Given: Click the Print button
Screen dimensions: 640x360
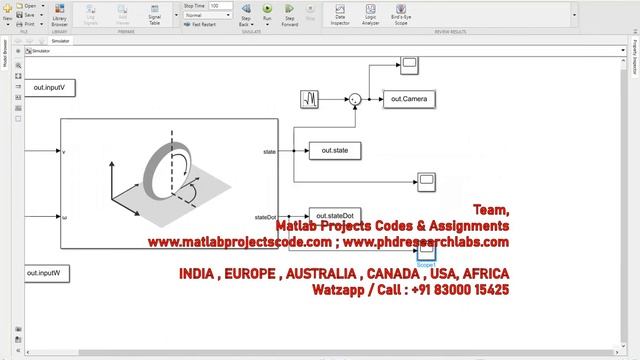Looking at the screenshot, I should click(x=26, y=24).
